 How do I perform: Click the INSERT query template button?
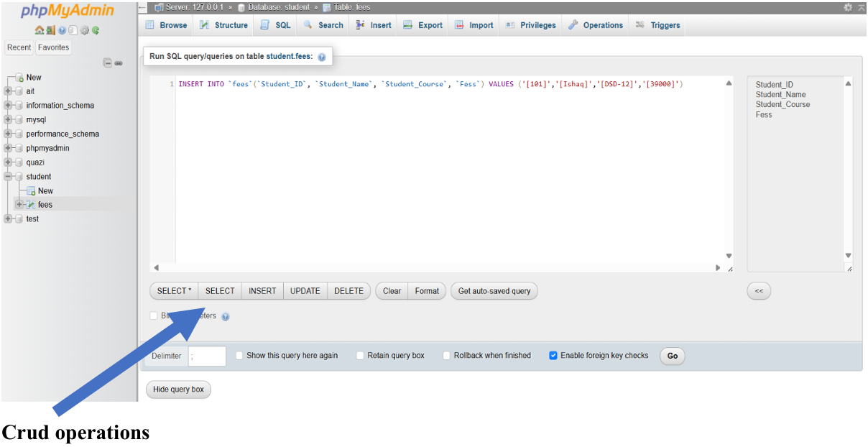[x=262, y=291]
